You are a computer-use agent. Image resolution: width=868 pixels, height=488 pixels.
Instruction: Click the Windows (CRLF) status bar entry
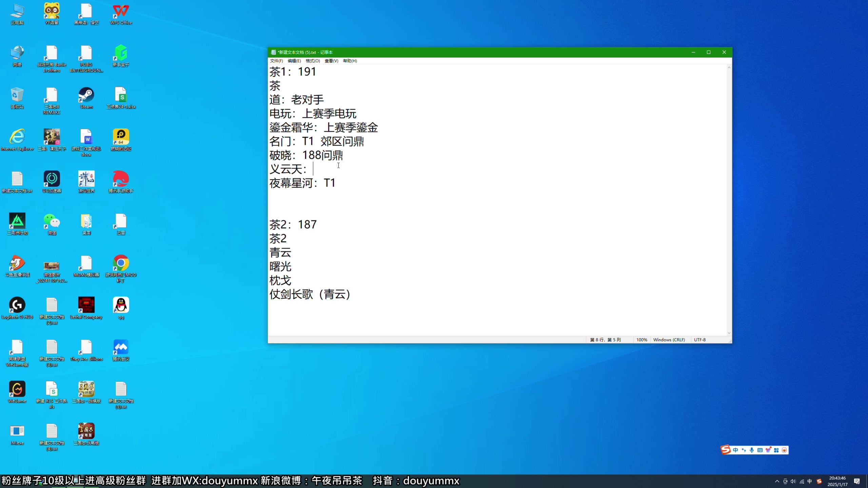point(669,340)
